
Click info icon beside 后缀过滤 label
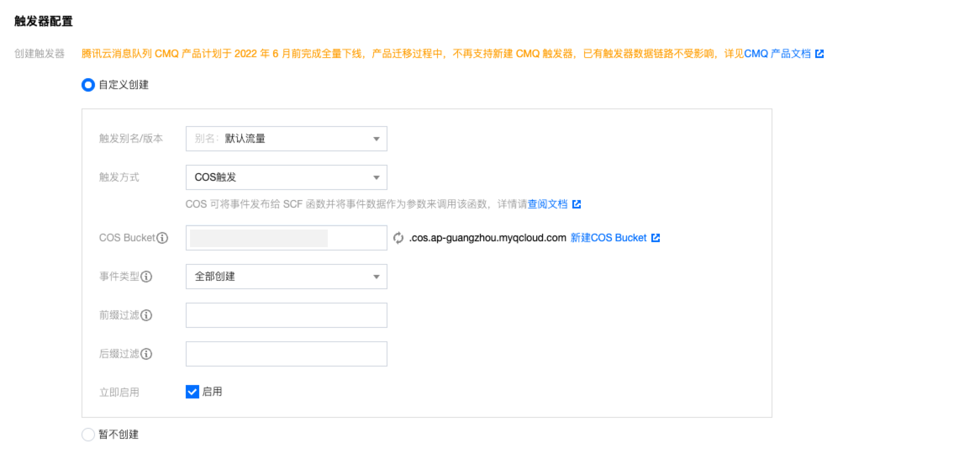[146, 354]
